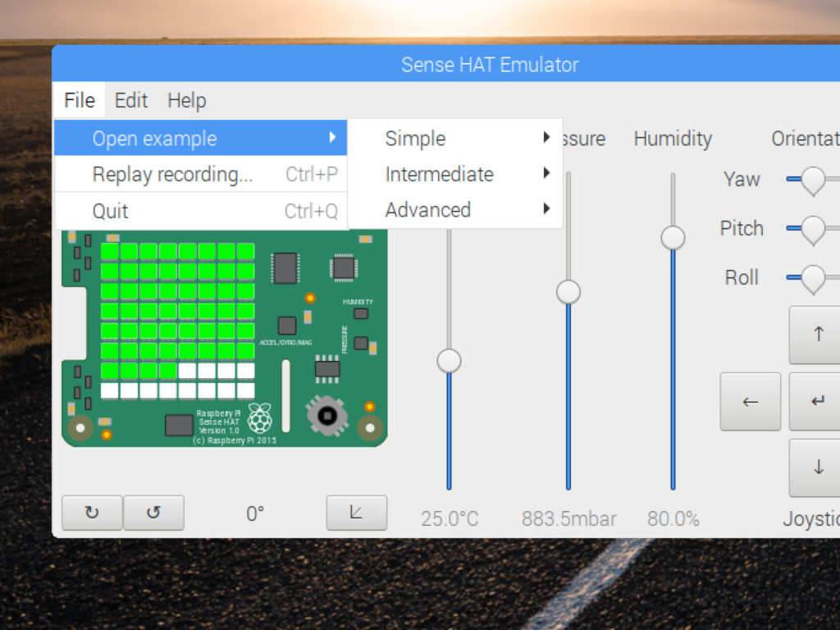Click the Yaw label
Viewport: 840px width, 630px height.
742,180
